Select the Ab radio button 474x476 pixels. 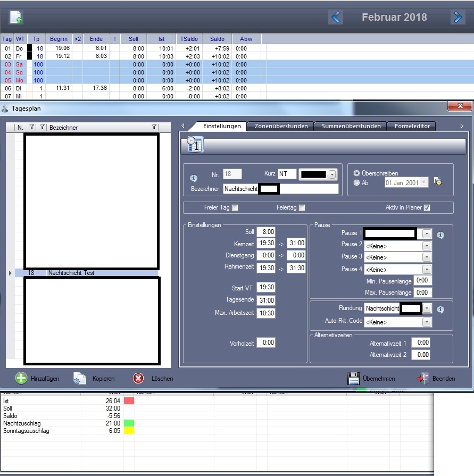tap(356, 182)
